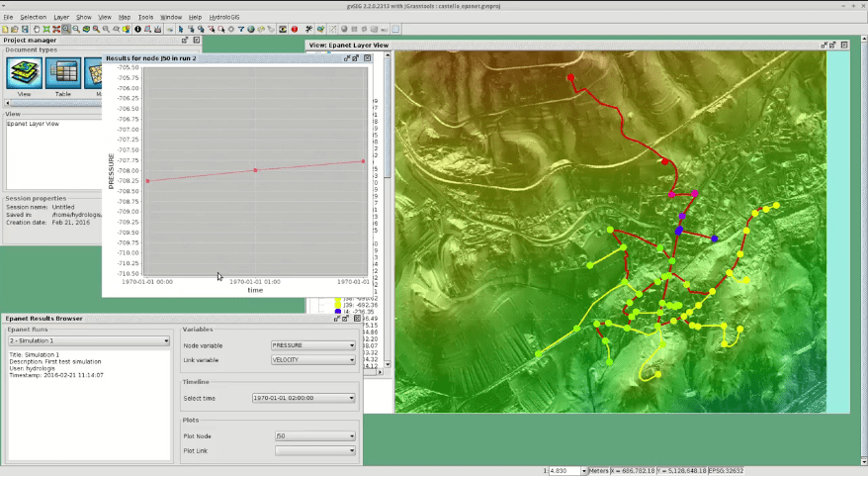Select the Pan hand tool
868x477 pixels.
[x=37, y=29]
